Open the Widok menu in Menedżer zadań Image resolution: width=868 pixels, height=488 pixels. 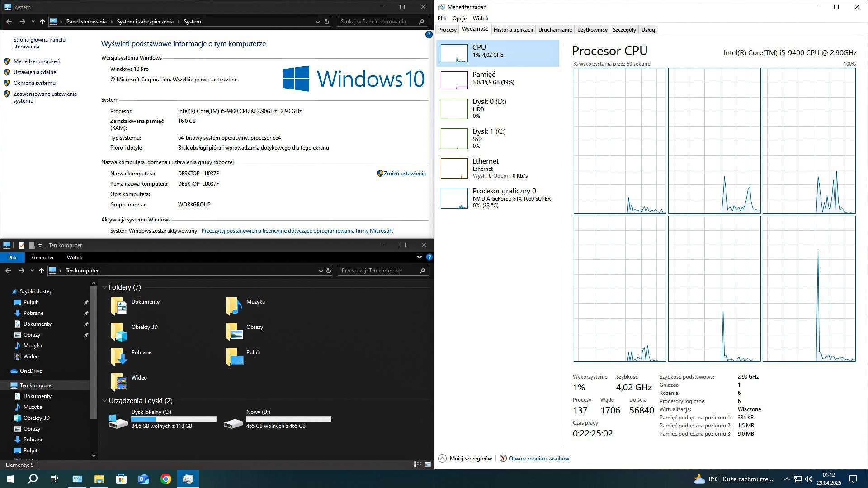(x=481, y=19)
